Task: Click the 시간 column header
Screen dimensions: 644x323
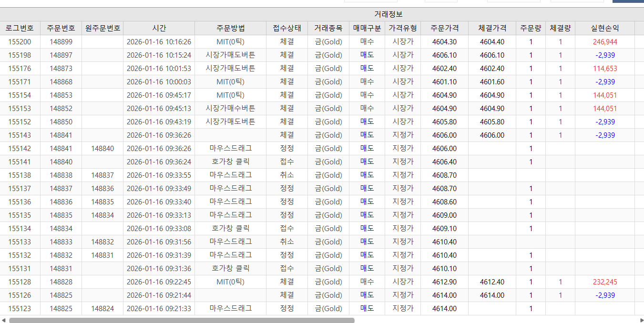Action: pos(159,28)
